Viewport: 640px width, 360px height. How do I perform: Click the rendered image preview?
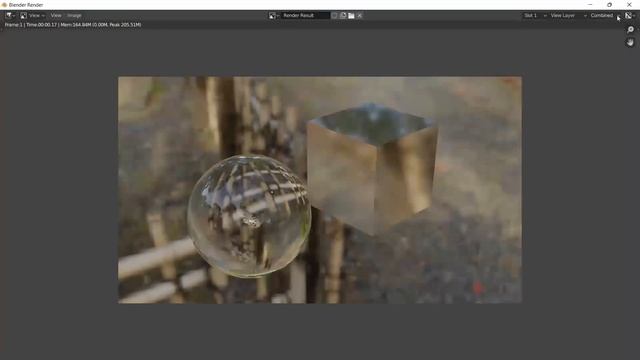(x=320, y=190)
